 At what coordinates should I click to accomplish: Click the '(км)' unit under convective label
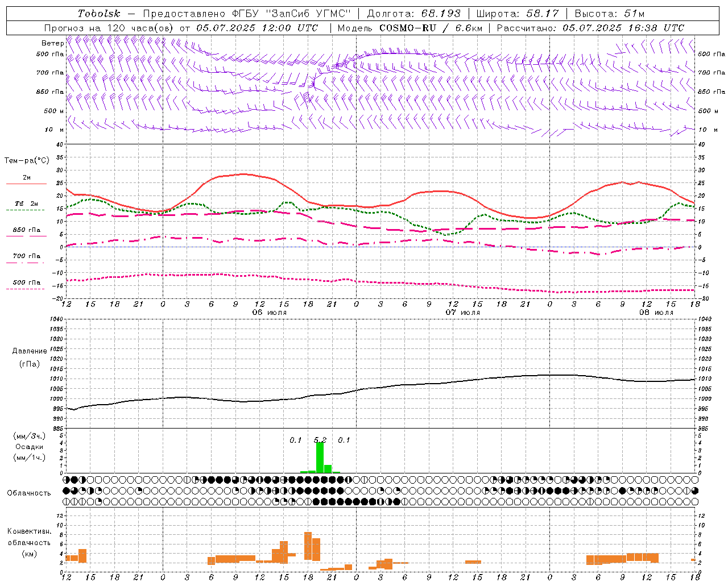(x=30, y=554)
